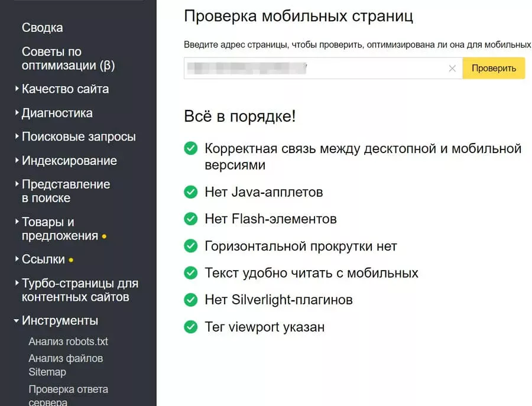
Task: Click the checkmark beside "Текст удобно читать с мобильных"
Action: click(190, 273)
